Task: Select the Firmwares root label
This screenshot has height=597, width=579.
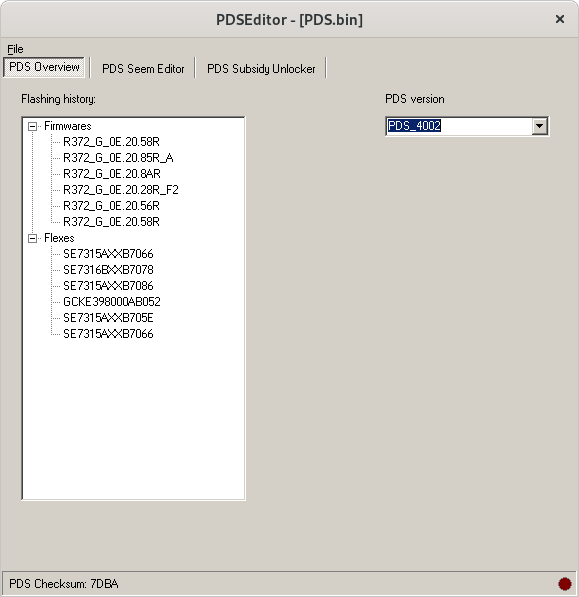Action: tap(68, 126)
